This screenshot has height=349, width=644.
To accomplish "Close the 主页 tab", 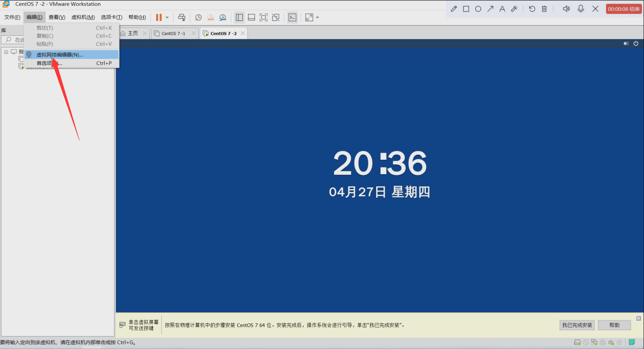I will pyautogui.click(x=145, y=33).
